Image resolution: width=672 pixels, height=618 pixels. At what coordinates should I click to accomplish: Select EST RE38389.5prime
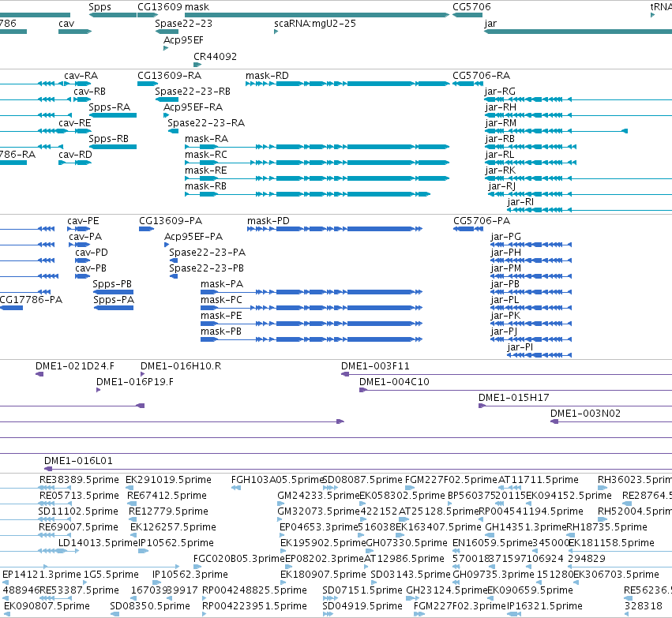[x=36, y=488]
